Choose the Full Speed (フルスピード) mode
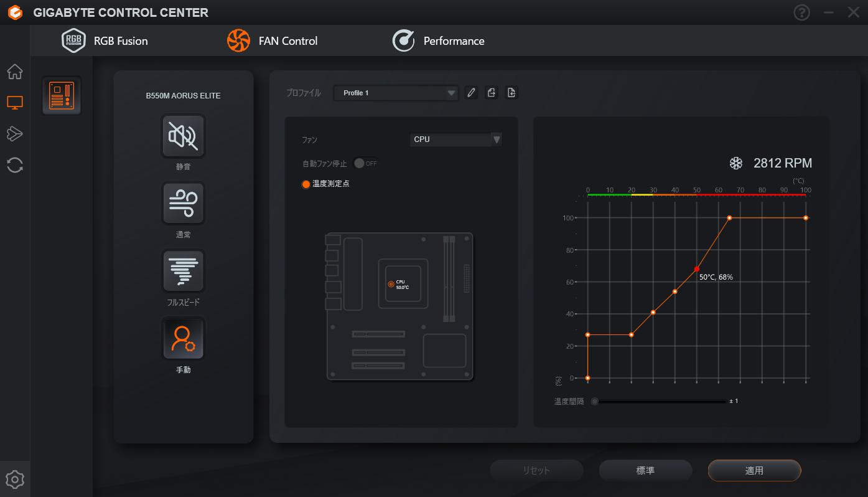The width and height of the screenshot is (868, 497). 184,271
